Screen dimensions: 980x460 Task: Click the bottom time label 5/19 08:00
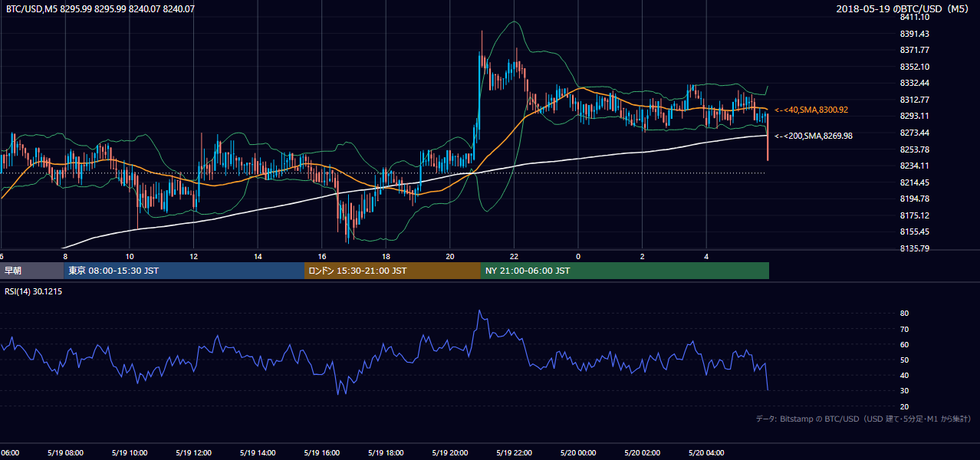coord(64,453)
